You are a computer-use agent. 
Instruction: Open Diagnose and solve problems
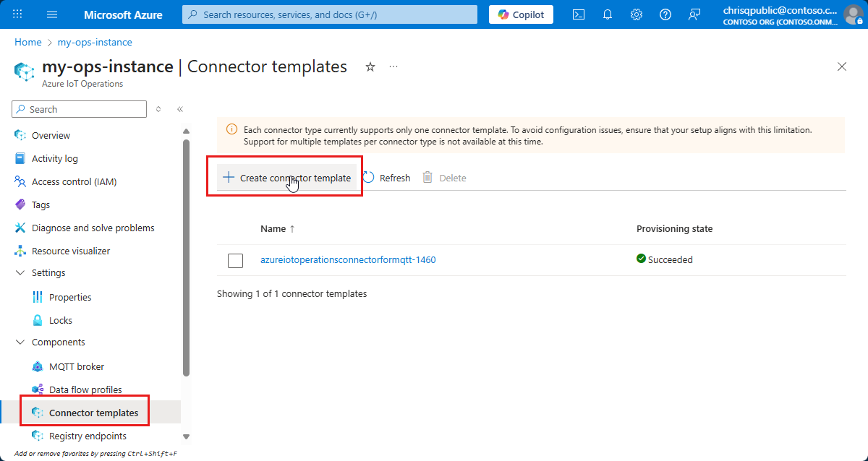coord(93,228)
